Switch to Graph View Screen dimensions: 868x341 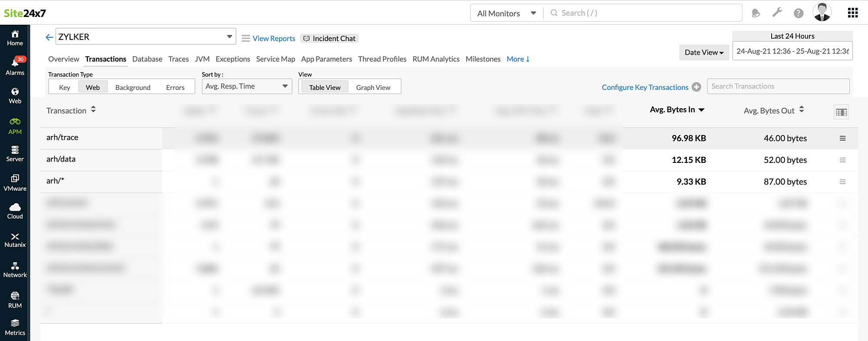click(x=373, y=87)
